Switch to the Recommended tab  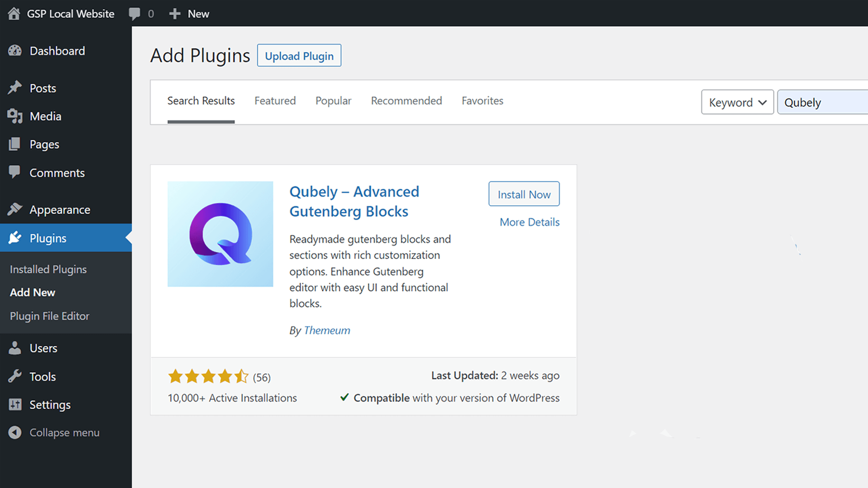pos(406,100)
